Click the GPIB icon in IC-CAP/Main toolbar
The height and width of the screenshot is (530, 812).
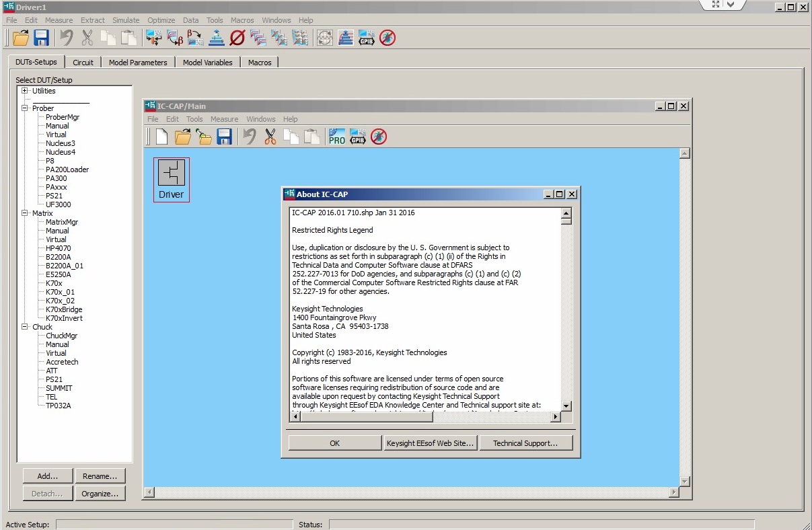[357, 137]
